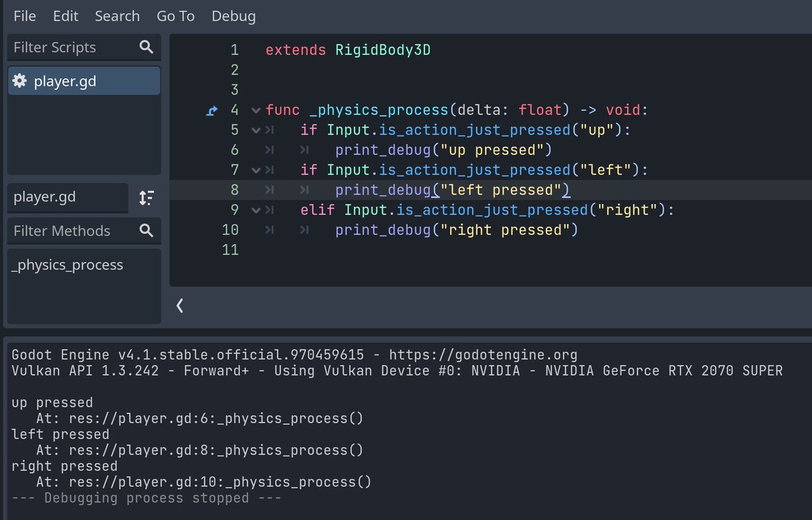Click the extends keyword on line 1
This screenshot has height=520, width=812.
coord(296,49)
